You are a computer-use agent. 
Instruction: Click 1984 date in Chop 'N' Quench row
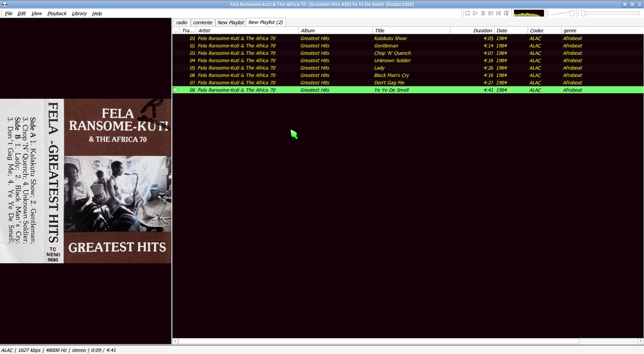[502, 53]
